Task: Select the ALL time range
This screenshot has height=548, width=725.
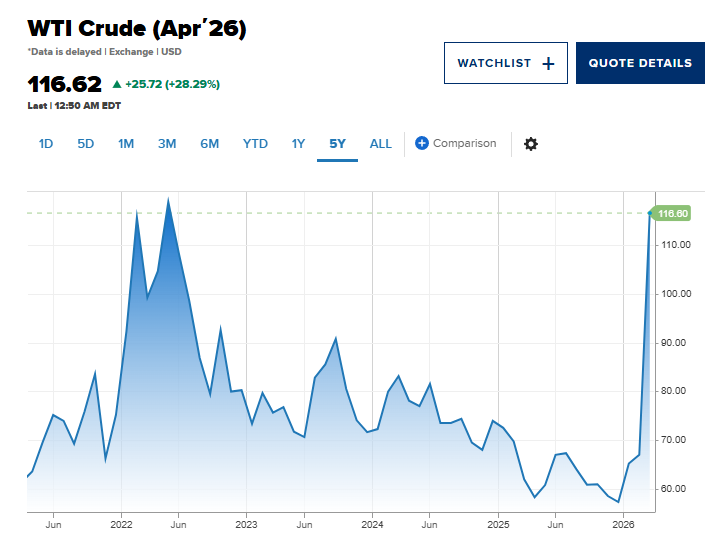Action: click(x=381, y=144)
